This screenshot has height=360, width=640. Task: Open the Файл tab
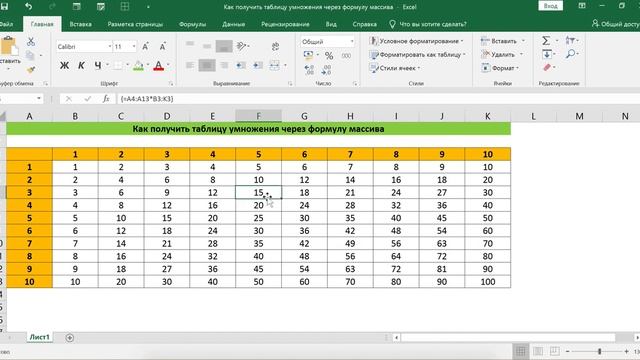(6, 24)
